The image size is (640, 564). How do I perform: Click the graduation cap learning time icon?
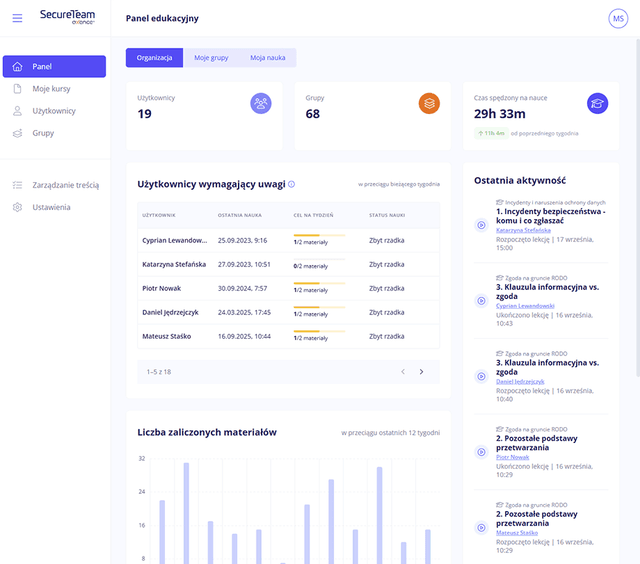(597, 103)
